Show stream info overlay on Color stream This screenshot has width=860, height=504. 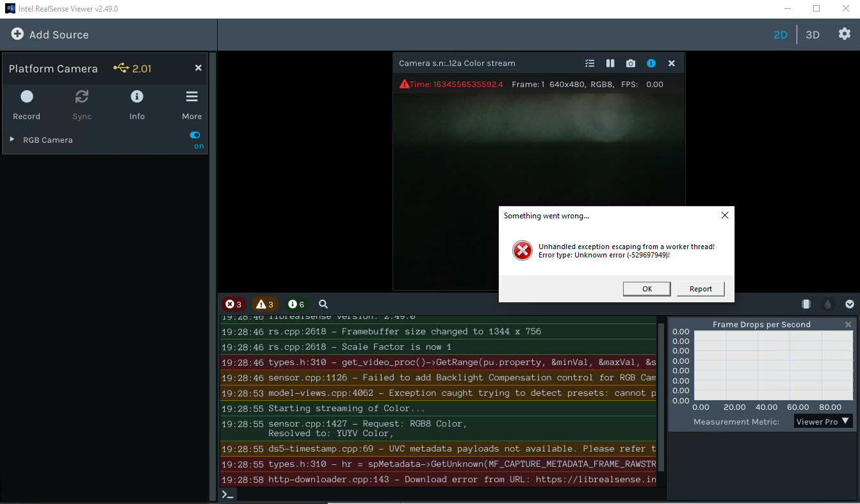tap(651, 63)
